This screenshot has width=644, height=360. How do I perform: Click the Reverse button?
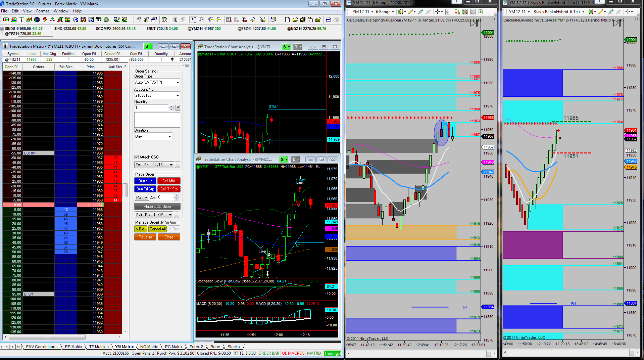(x=145, y=237)
